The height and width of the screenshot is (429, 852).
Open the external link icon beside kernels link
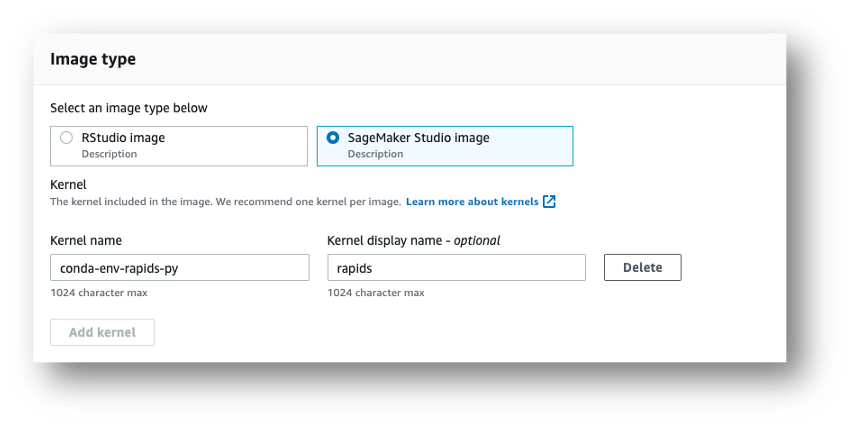549,201
